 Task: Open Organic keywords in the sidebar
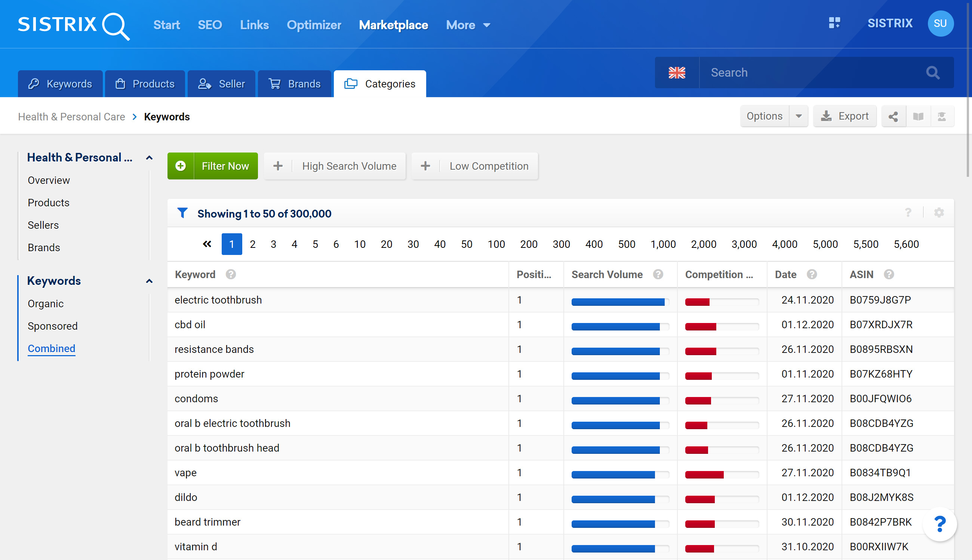[45, 304]
